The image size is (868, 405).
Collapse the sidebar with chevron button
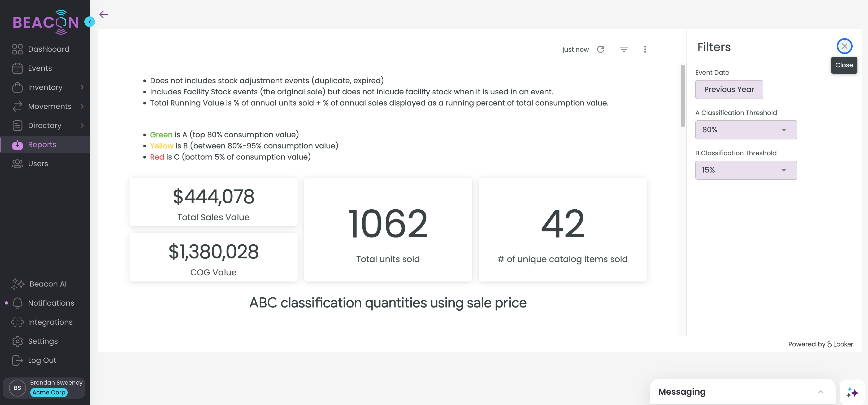[90, 22]
